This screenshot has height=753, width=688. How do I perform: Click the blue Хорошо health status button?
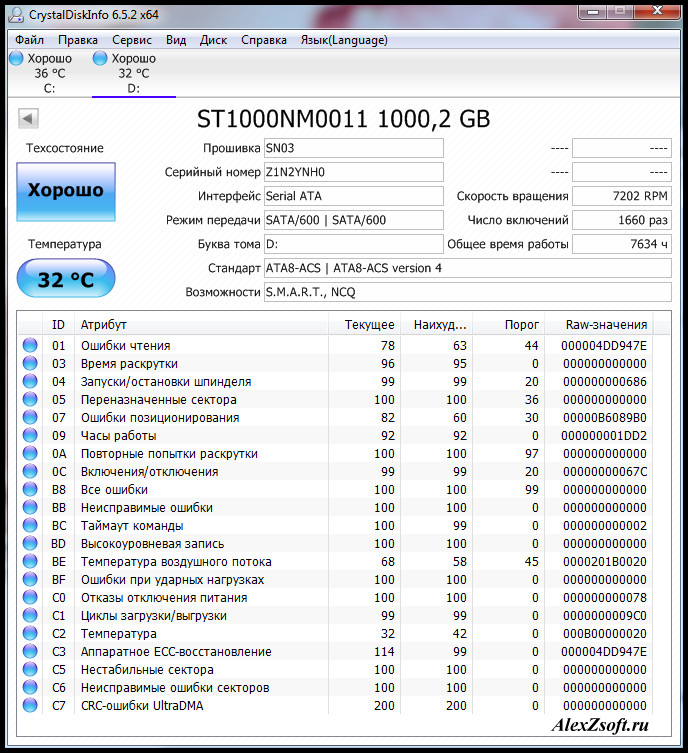pos(66,192)
